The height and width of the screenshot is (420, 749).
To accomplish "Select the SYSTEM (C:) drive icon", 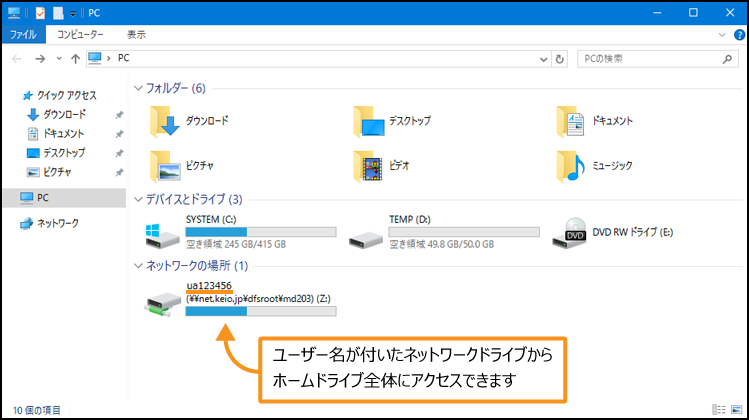I will point(164,236).
